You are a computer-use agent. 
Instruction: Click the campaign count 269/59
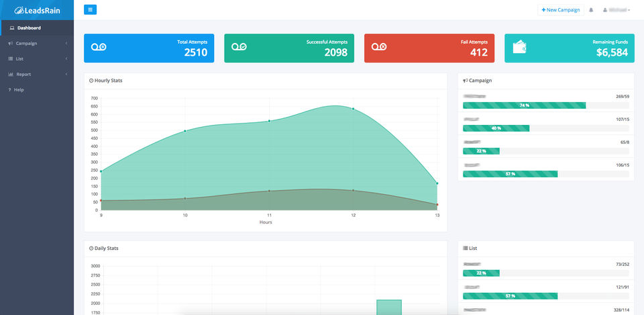(623, 97)
